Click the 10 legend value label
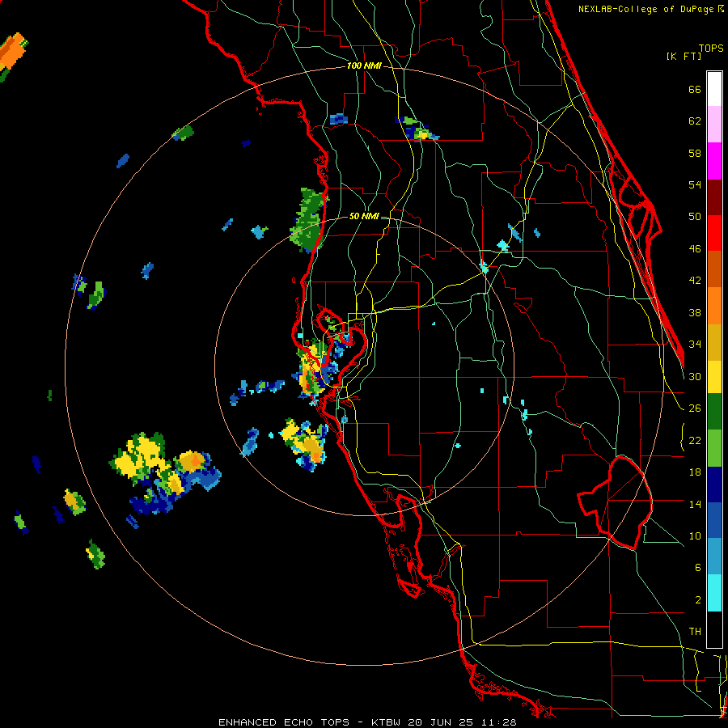728x728 pixels. (695, 536)
